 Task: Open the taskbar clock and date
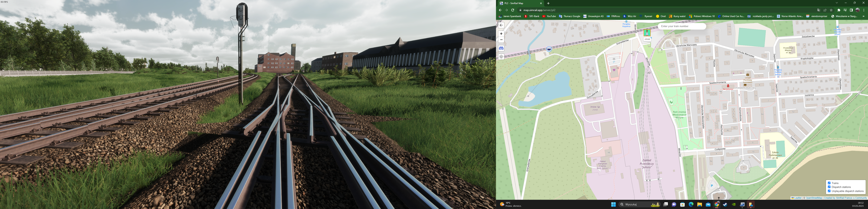[858, 204]
